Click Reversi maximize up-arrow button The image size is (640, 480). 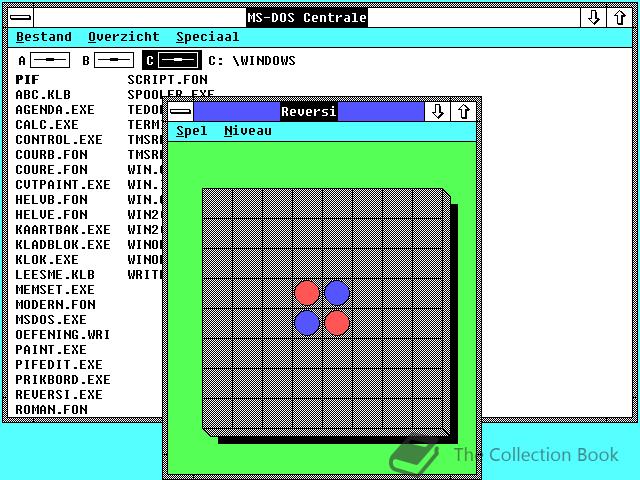tap(463, 111)
